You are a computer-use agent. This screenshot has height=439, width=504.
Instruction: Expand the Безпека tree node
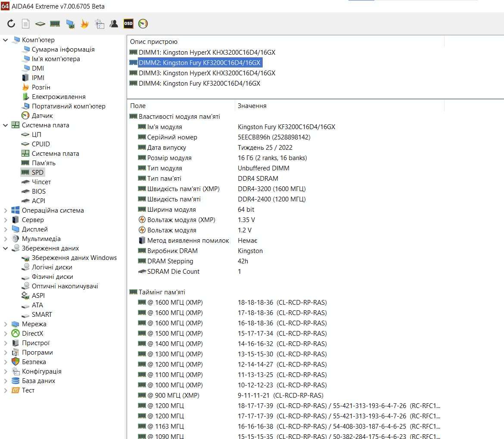tap(6, 362)
